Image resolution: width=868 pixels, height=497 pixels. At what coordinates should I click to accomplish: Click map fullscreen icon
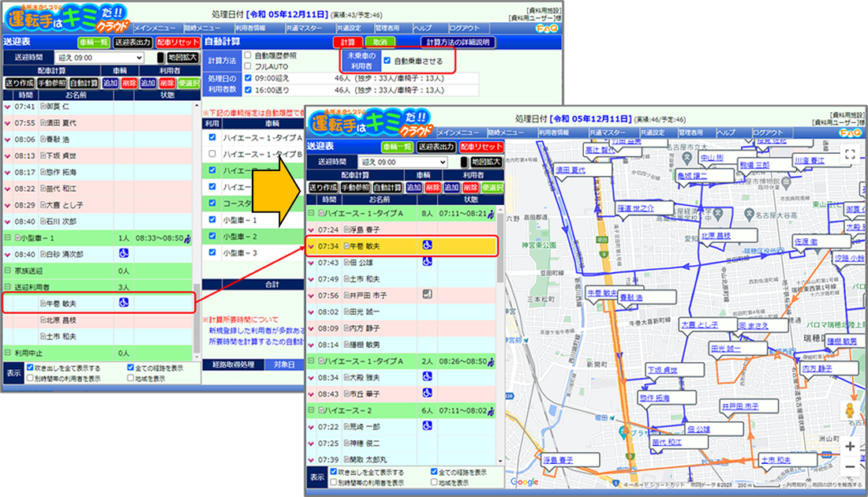850,155
